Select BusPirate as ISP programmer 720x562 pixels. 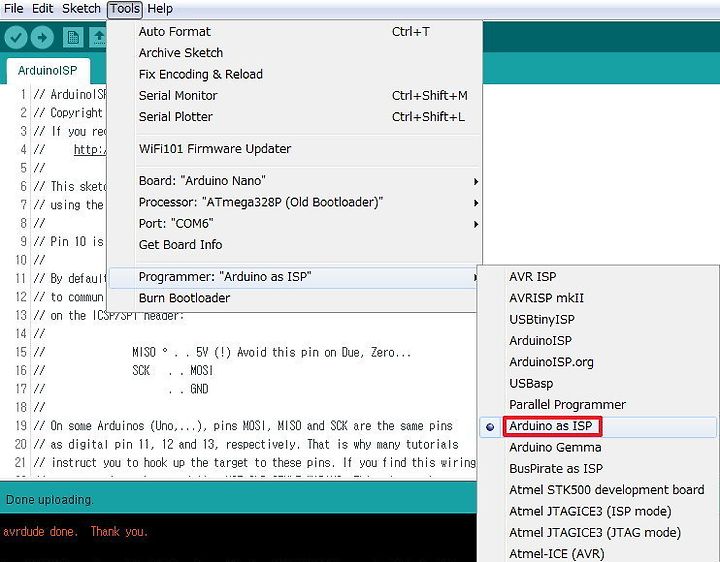(598, 469)
